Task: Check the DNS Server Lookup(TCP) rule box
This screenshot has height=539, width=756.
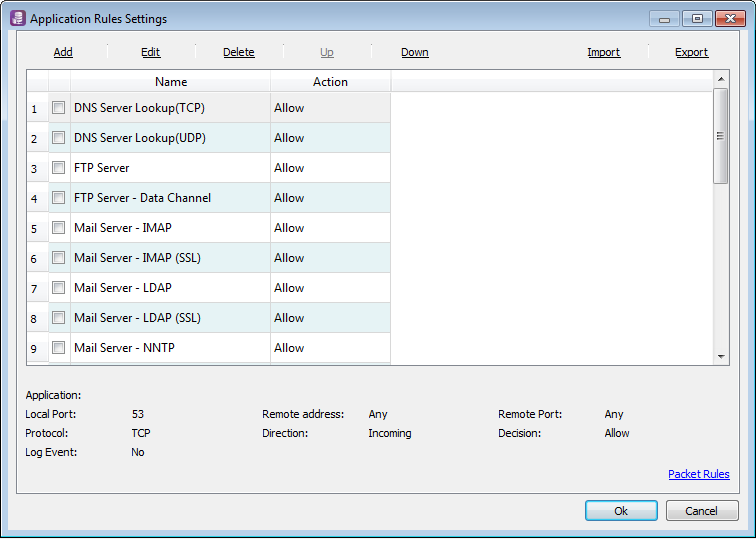Action: pos(59,108)
